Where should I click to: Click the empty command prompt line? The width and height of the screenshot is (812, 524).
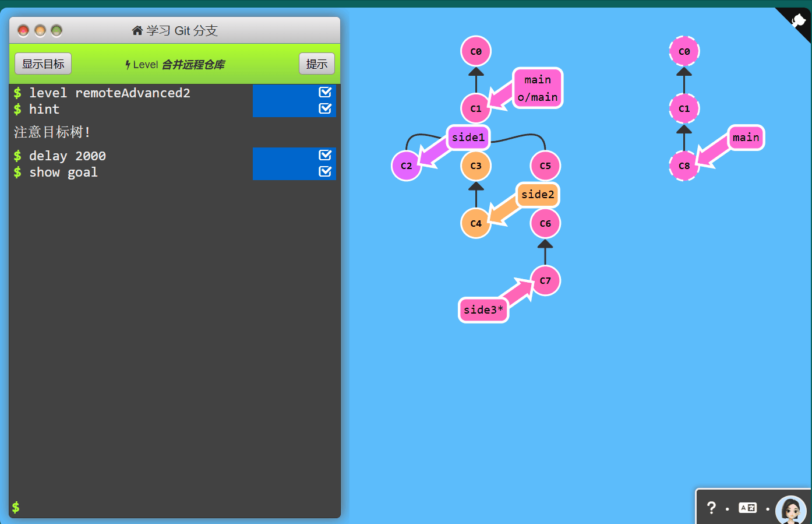175,507
